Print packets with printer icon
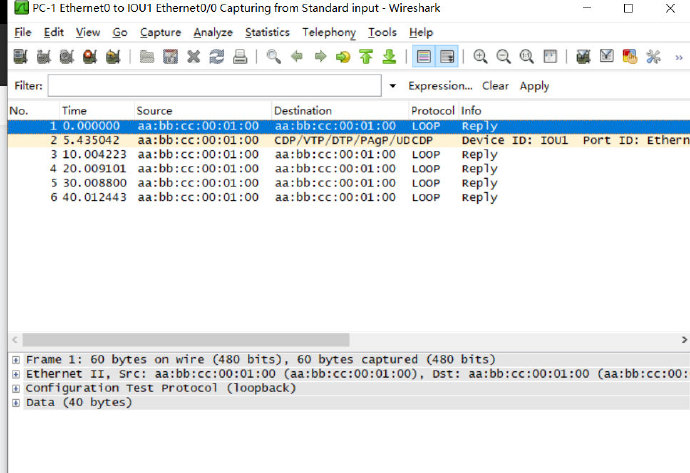690x473 pixels. click(x=240, y=57)
